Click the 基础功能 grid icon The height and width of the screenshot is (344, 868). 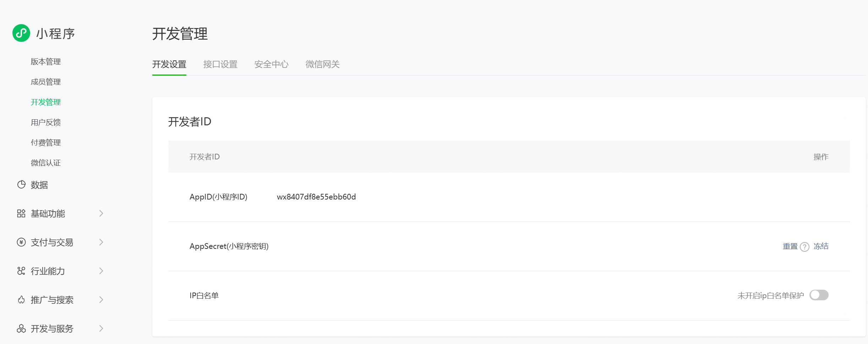pyautogui.click(x=21, y=213)
